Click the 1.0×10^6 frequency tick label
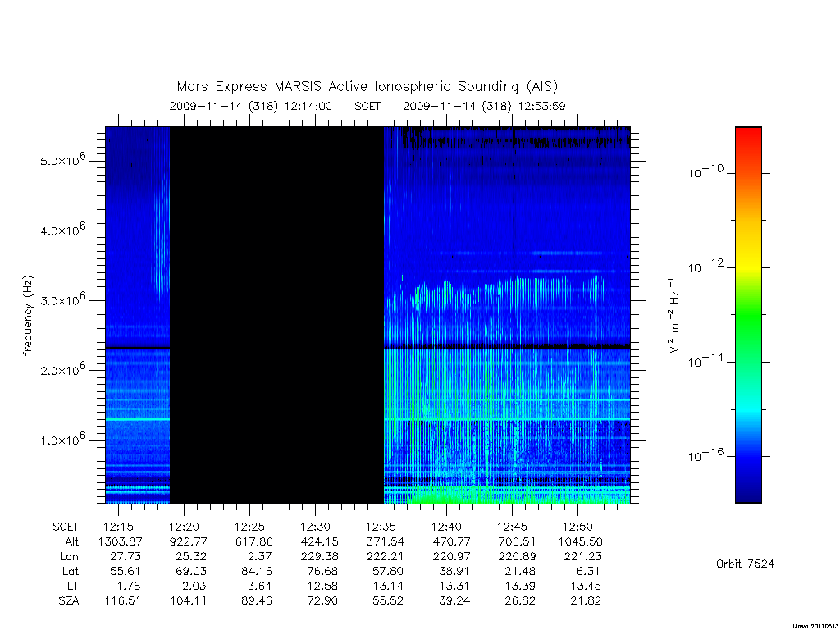 62,440
